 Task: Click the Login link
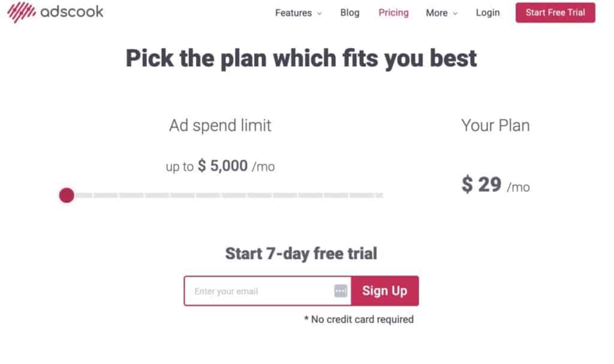(487, 13)
